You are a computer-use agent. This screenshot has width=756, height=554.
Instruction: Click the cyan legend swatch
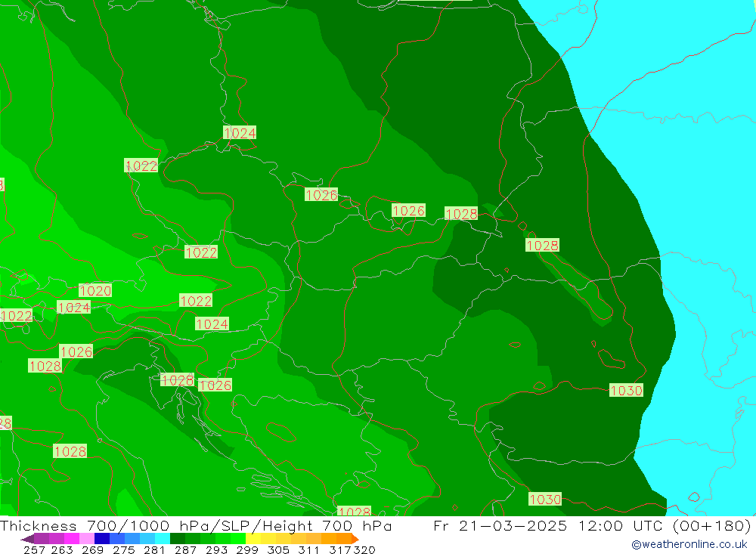click(x=163, y=539)
